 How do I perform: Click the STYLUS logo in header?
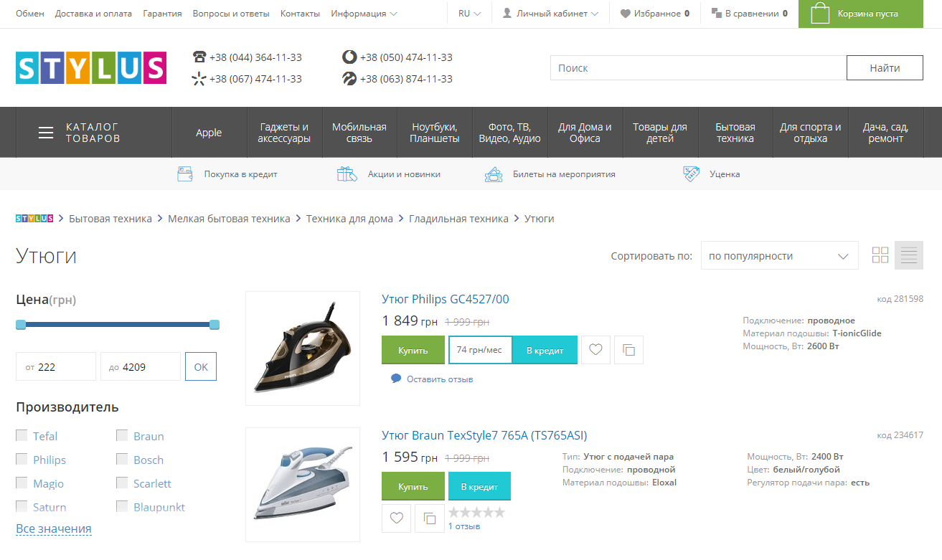[91, 68]
